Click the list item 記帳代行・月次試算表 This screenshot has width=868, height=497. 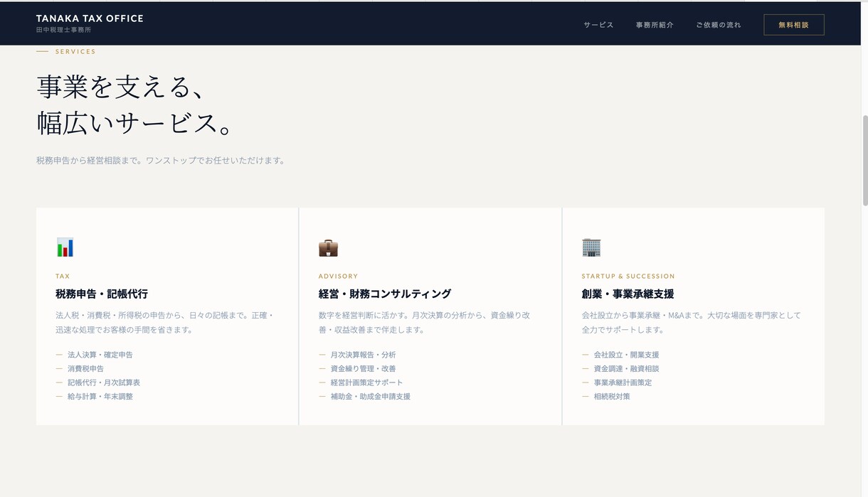point(104,383)
